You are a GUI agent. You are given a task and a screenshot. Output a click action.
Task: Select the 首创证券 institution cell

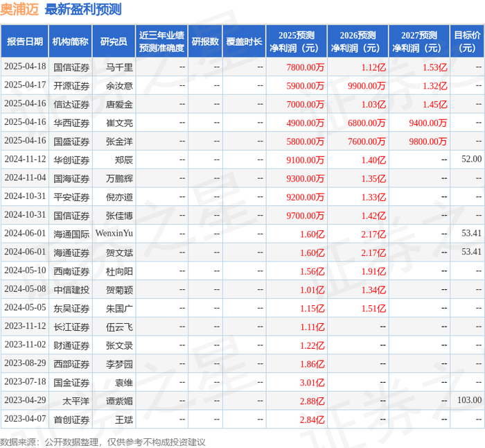(x=71, y=420)
